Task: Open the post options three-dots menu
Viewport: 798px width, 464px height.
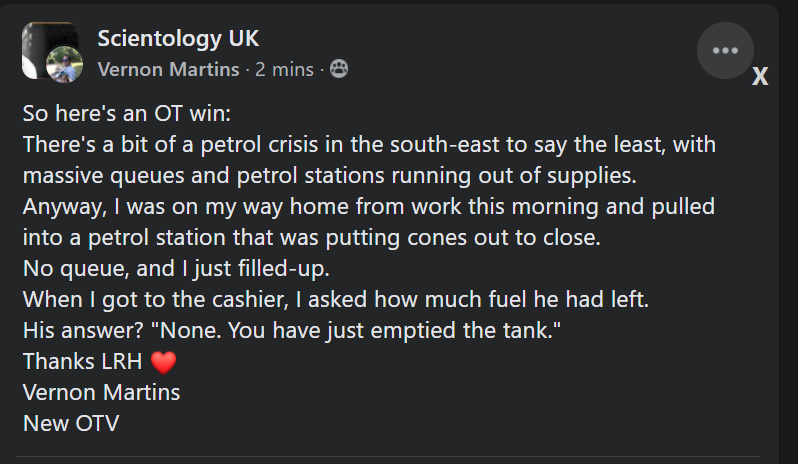Action: pyautogui.click(x=725, y=50)
